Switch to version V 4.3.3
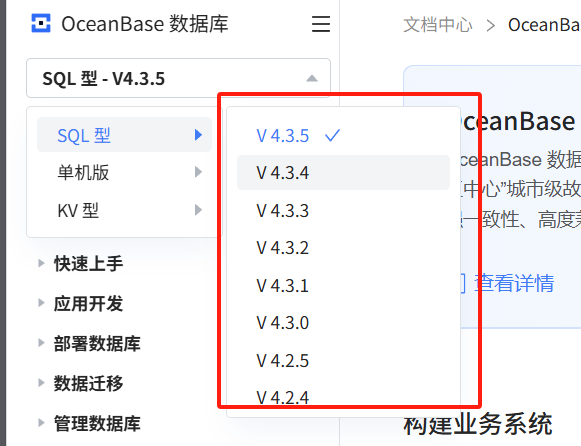The width and height of the screenshot is (581, 446). click(343, 210)
